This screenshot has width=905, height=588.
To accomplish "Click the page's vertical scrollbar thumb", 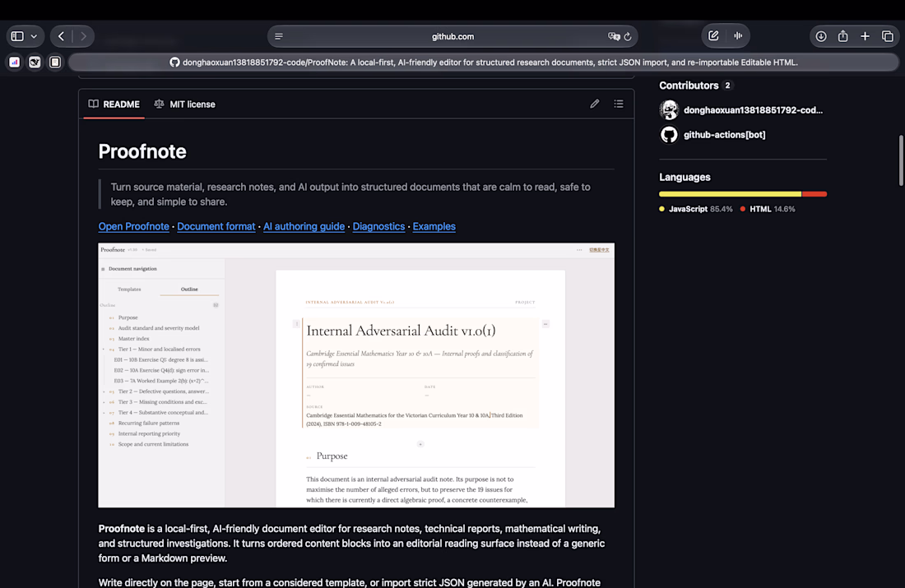I will tap(900, 160).
